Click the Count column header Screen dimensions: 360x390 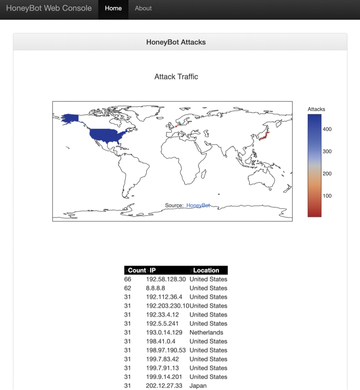click(137, 270)
